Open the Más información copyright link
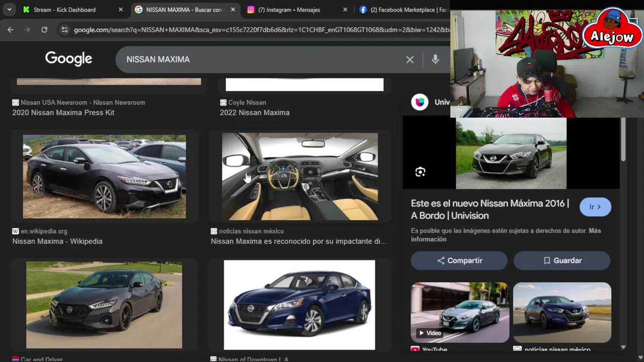This screenshot has height=362, width=644. pos(505,235)
